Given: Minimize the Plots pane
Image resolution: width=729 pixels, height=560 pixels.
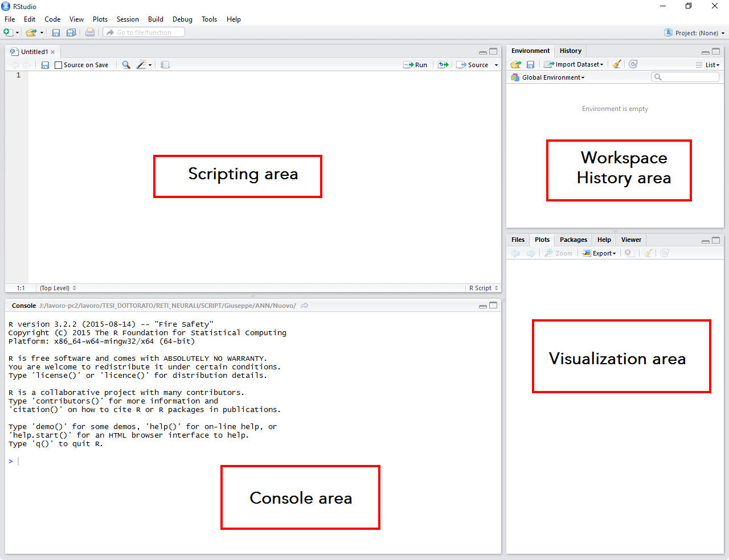Looking at the screenshot, I should tap(706, 241).
